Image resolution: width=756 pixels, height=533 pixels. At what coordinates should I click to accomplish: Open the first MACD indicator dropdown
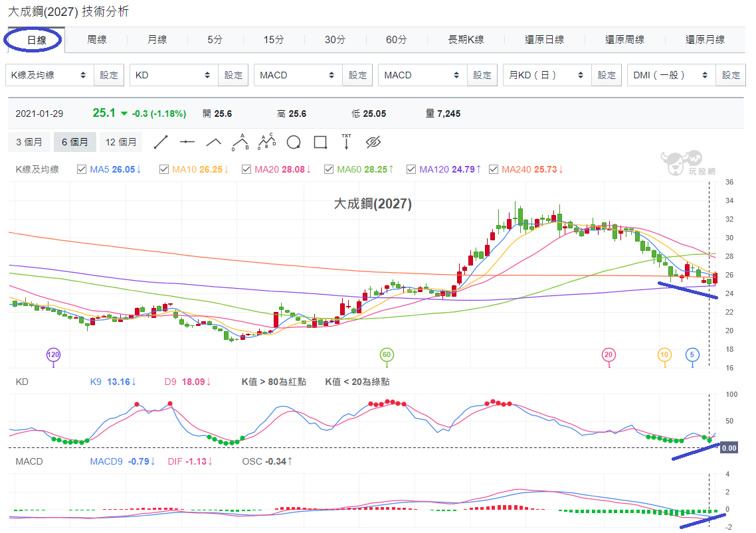(298, 75)
